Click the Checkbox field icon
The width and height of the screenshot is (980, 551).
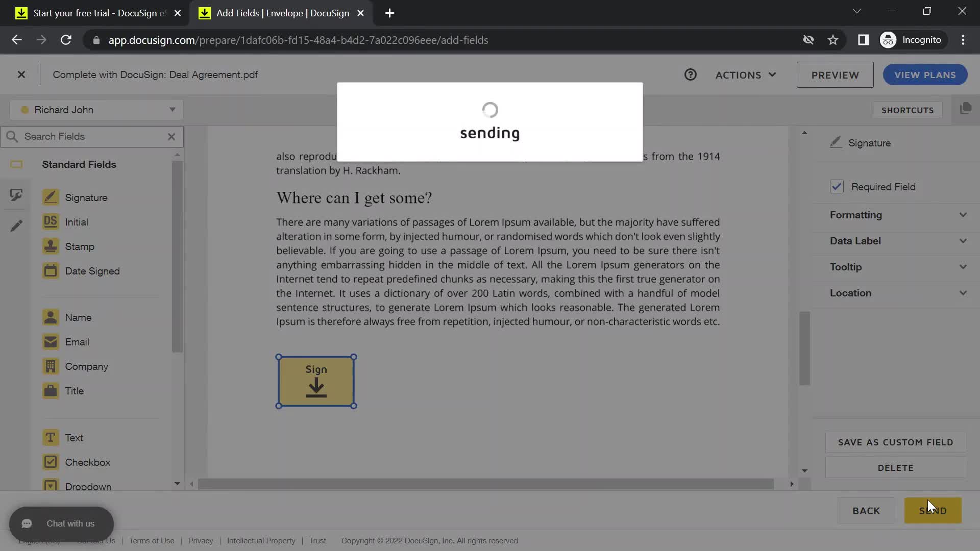coord(51,462)
